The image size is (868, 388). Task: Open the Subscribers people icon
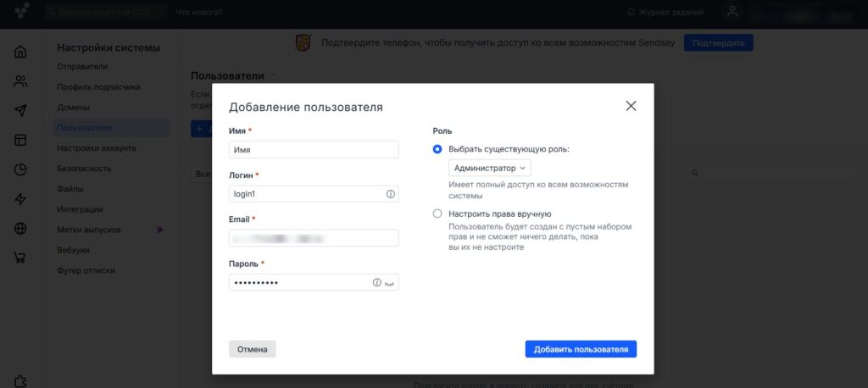point(20,81)
